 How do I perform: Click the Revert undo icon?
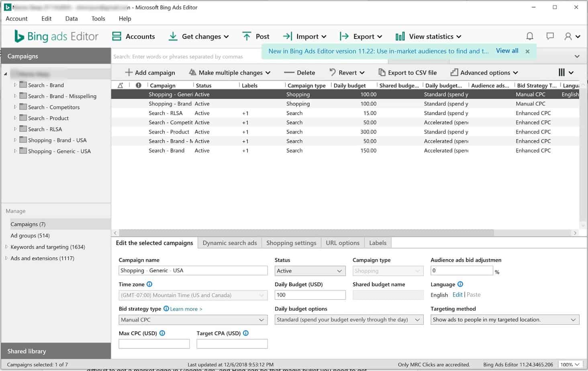pyautogui.click(x=332, y=73)
